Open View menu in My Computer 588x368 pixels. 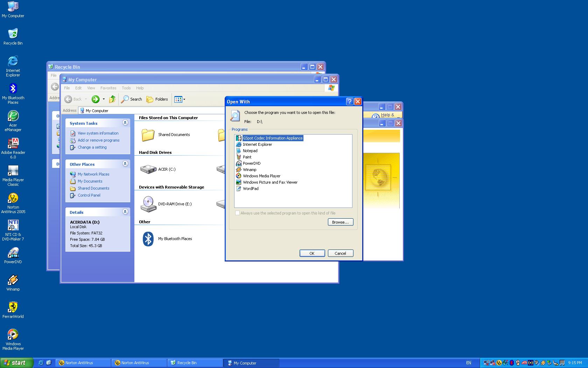91,88
